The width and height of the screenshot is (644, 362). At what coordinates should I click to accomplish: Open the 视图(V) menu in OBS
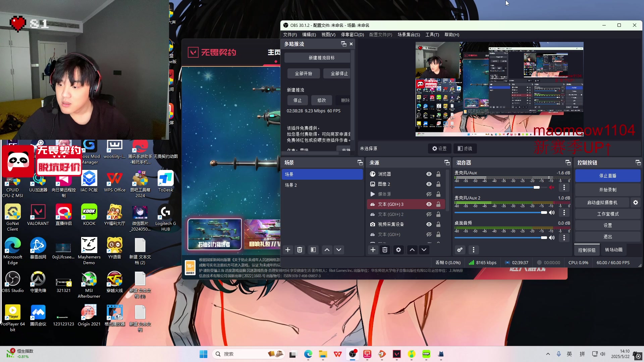point(328,35)
